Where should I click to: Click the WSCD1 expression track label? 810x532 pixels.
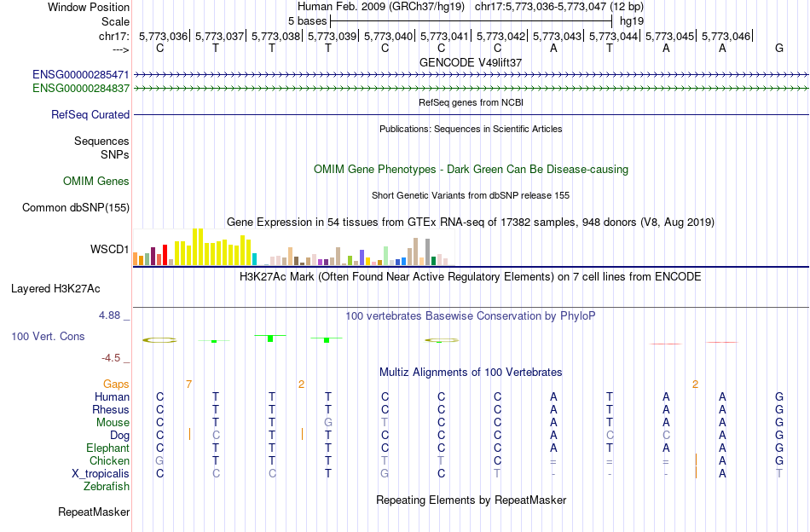pos(109,250)
